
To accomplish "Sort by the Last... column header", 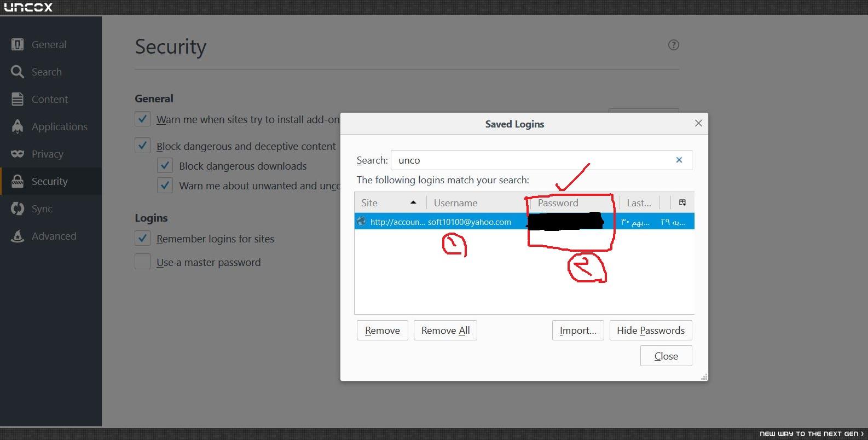I will click(639, 202).
